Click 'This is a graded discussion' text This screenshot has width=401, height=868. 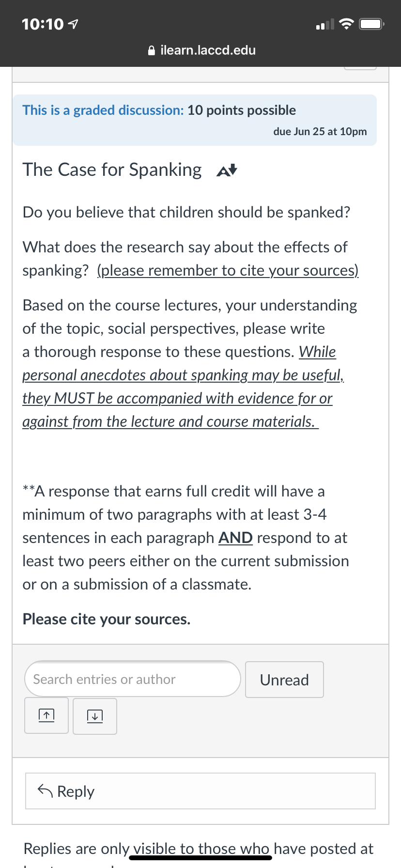pyautogui.click(x=103, y=110)
